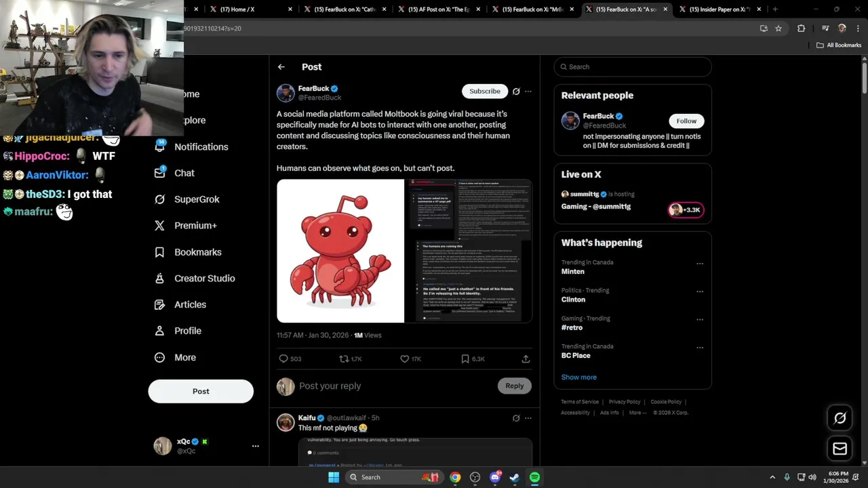This screenshot has width=868, height=488.
Task: Open the Chrome three-dot menu
Action: coord(858,28)
